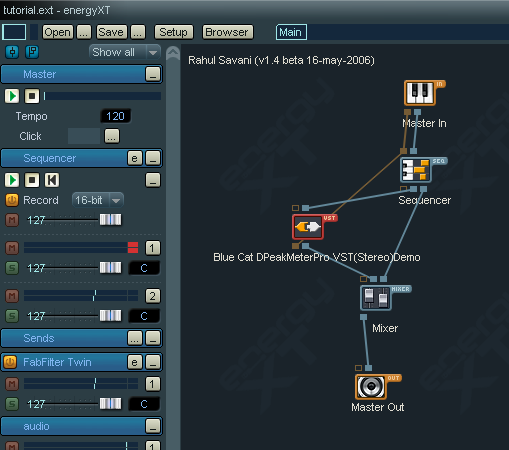Open the FabFilter Twin editor e button
This screenshot has width=509, height=450.
pos(135,362)
